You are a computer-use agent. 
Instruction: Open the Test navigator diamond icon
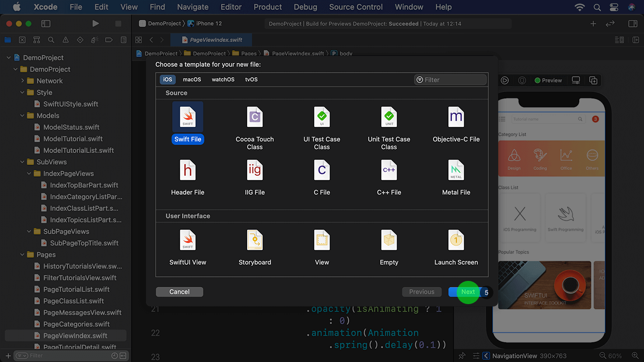(x=80, y=40)
